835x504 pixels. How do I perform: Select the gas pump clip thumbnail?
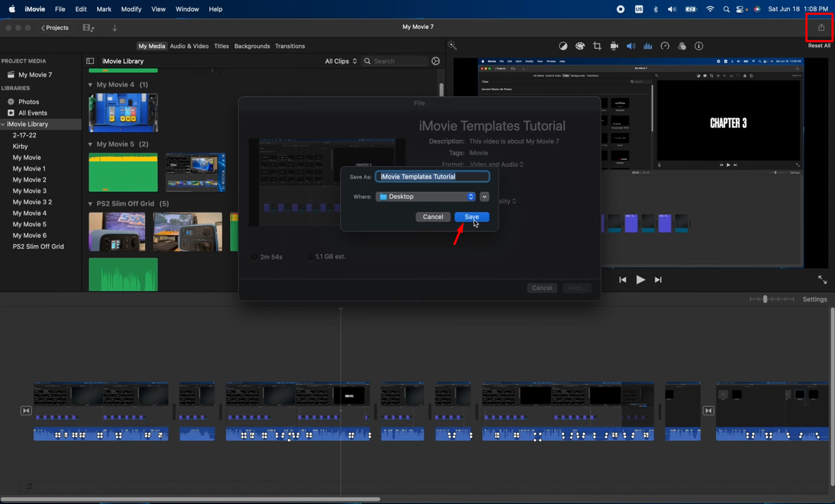123,113
